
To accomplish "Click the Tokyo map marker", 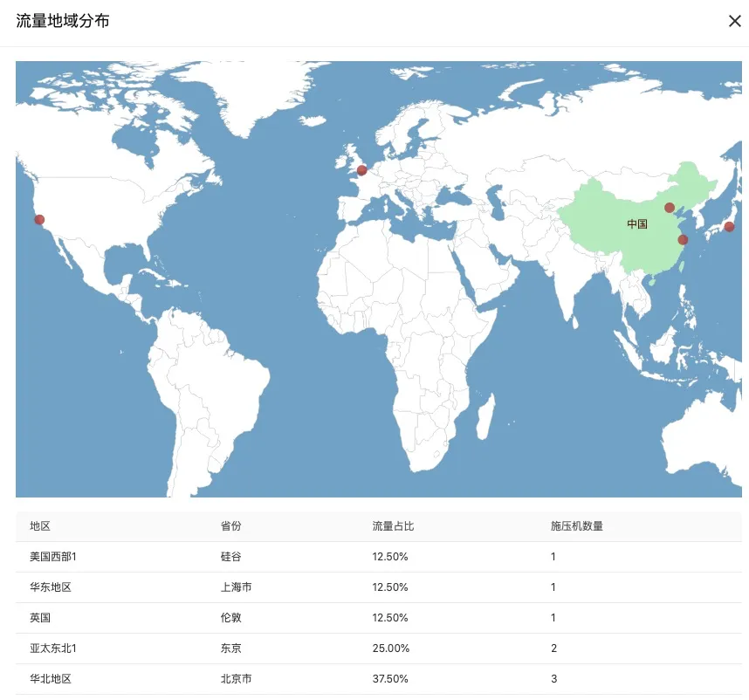I will (x=730, y=227).
